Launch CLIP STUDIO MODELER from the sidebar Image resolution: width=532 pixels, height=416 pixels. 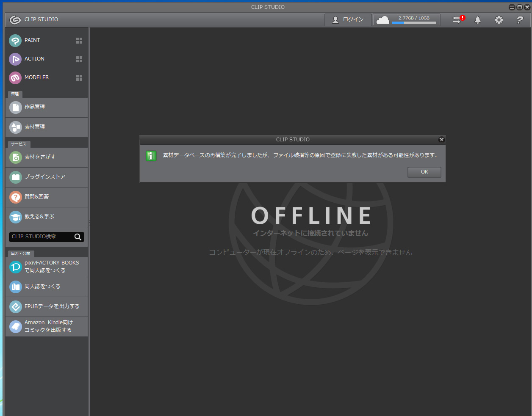[36, 77]
